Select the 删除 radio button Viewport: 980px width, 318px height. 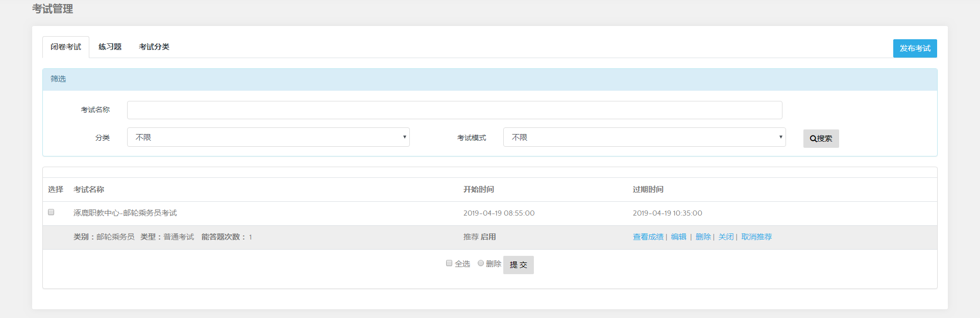point(481,263)
